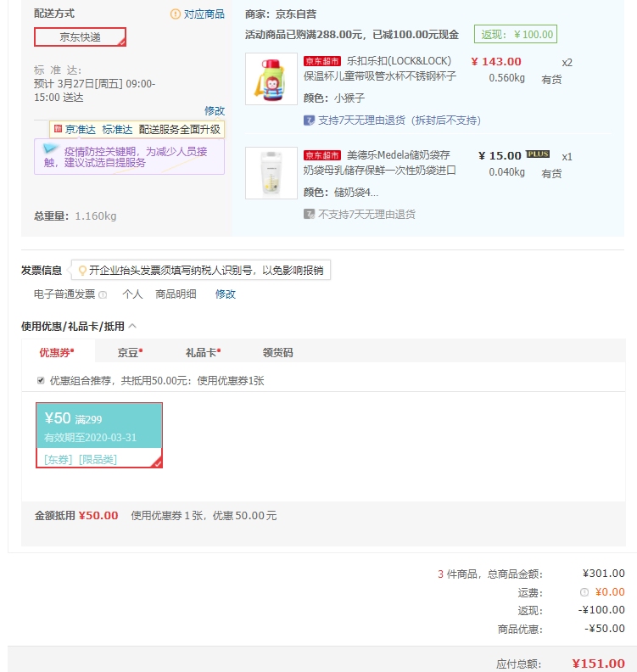Viewport: 637px width, 672px height.
Task: Click the blue 7-day return icon
Action: tap(309, 120)
